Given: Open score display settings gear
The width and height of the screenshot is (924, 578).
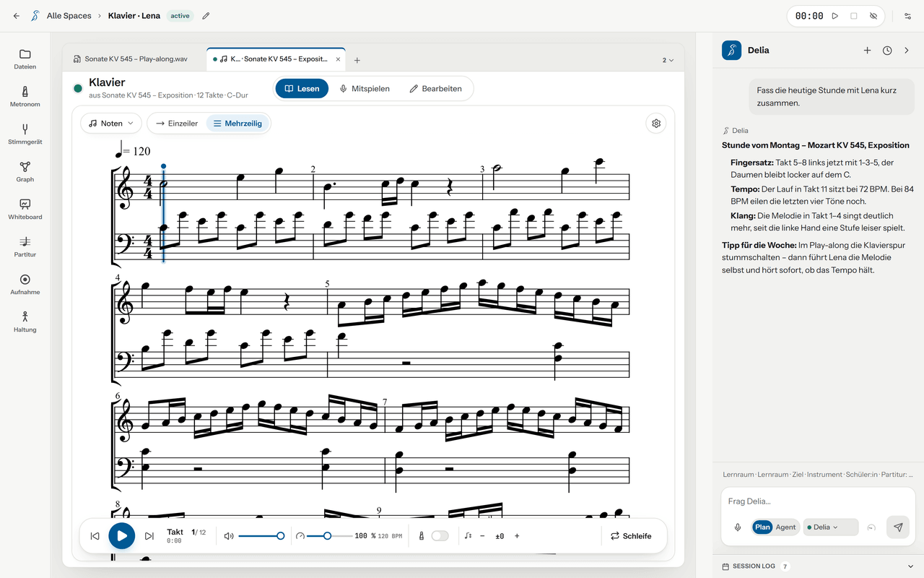Looking at the screenshot, I should (x=656, y=124).
